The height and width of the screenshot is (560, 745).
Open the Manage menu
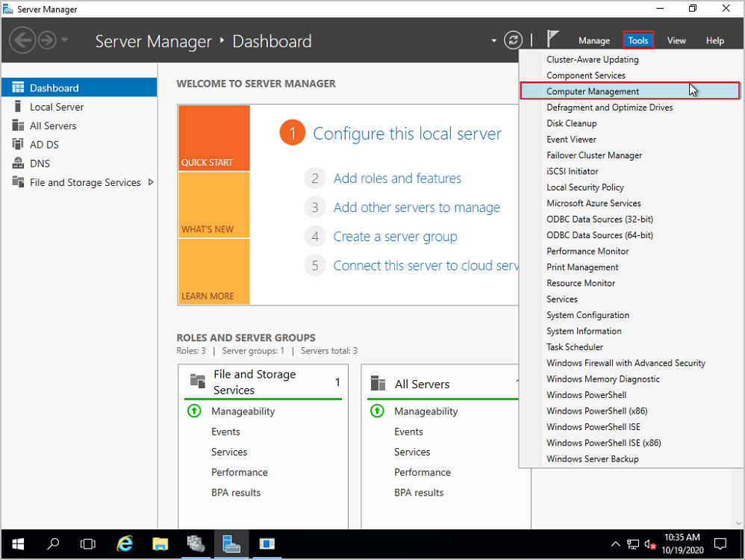pos(594,41)
